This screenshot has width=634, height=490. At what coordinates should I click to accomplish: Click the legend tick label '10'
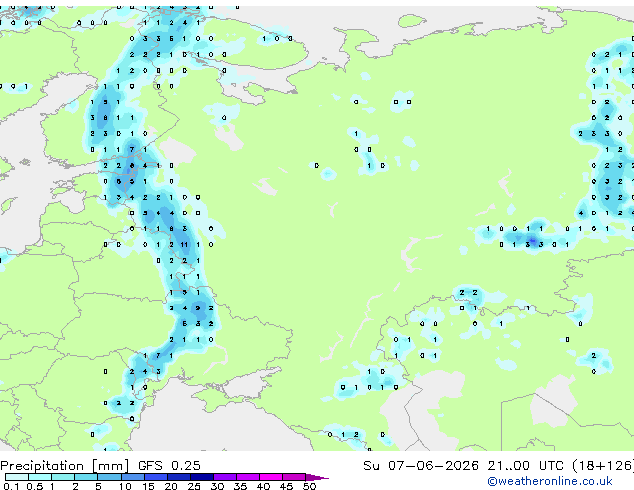[125, 486]
